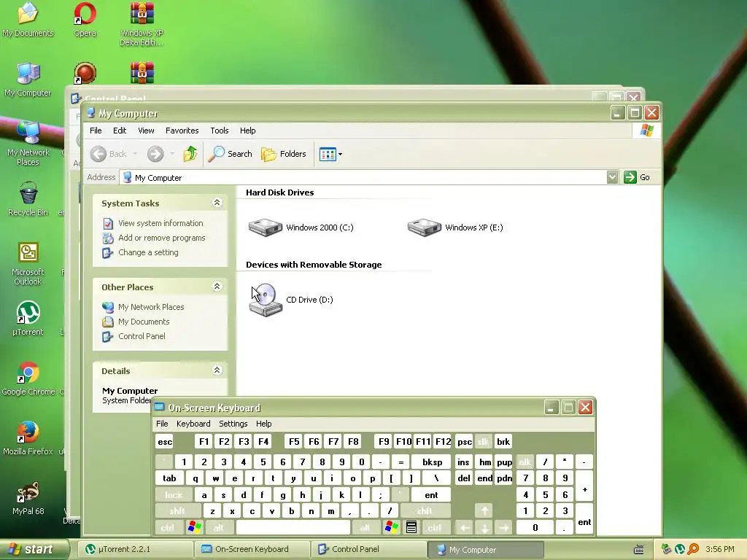Open the Recycle Bin desktop icon
747x560 pixels.
point(28,199)
